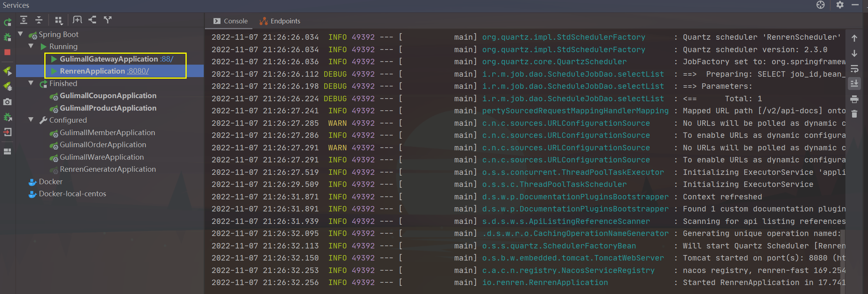The width and height of the screenshot is (868, 294).
Task: Click the 'Mapped URL path [/v2/api-docs]' message
Action: 764,111
